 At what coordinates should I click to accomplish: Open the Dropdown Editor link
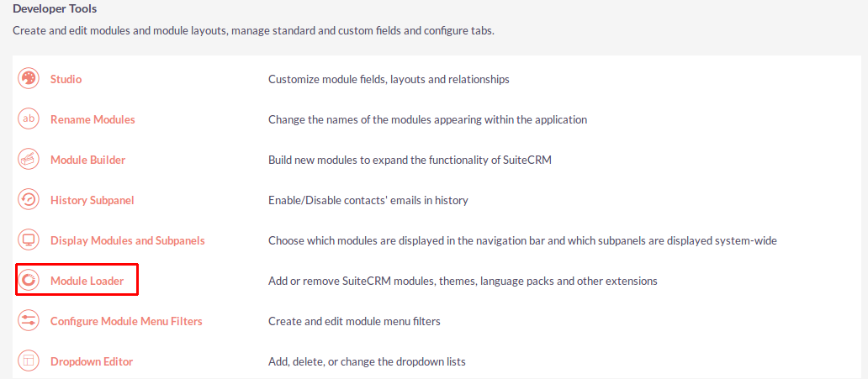tap(92, 362)
